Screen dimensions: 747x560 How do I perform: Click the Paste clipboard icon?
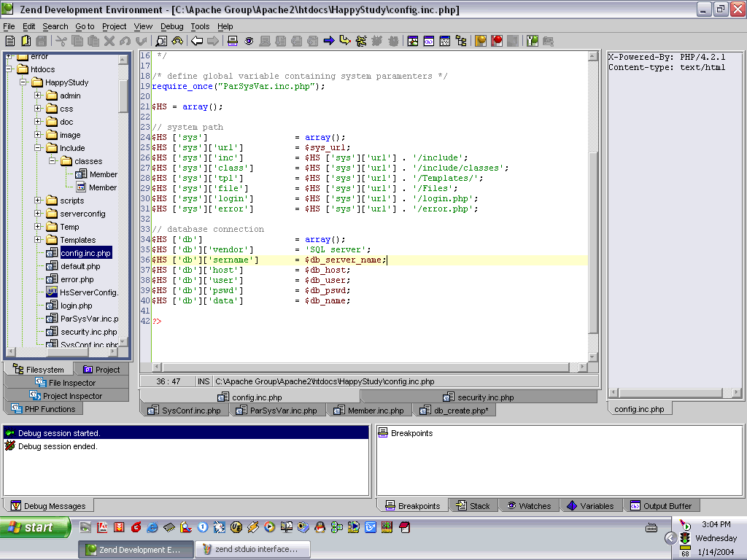[93, 41]
